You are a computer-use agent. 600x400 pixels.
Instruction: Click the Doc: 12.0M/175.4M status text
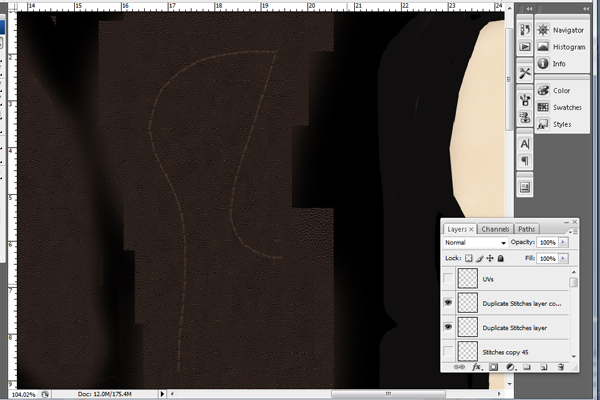[x=104, y=394]
